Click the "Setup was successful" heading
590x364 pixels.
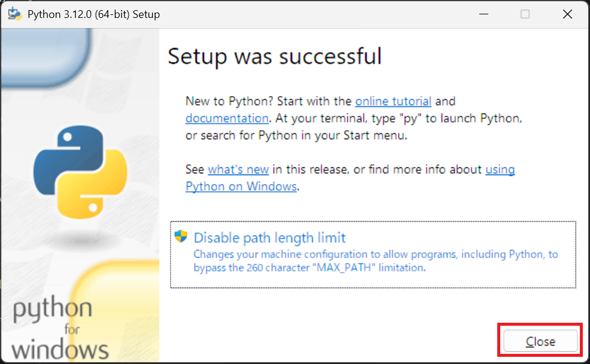pyautogui.click(x=275, y=56)
